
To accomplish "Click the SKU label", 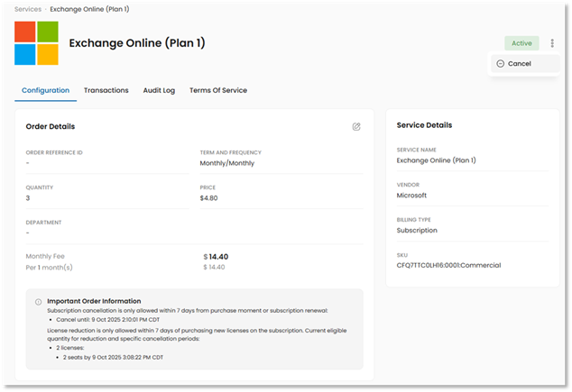I will point(402,255).
